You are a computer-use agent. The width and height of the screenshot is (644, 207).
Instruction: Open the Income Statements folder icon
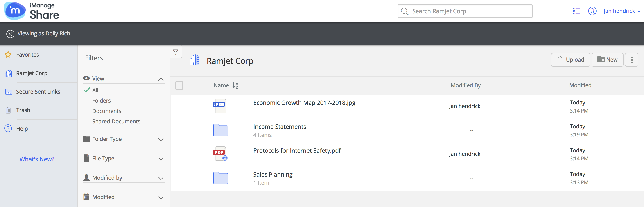[x=220, y=130]
